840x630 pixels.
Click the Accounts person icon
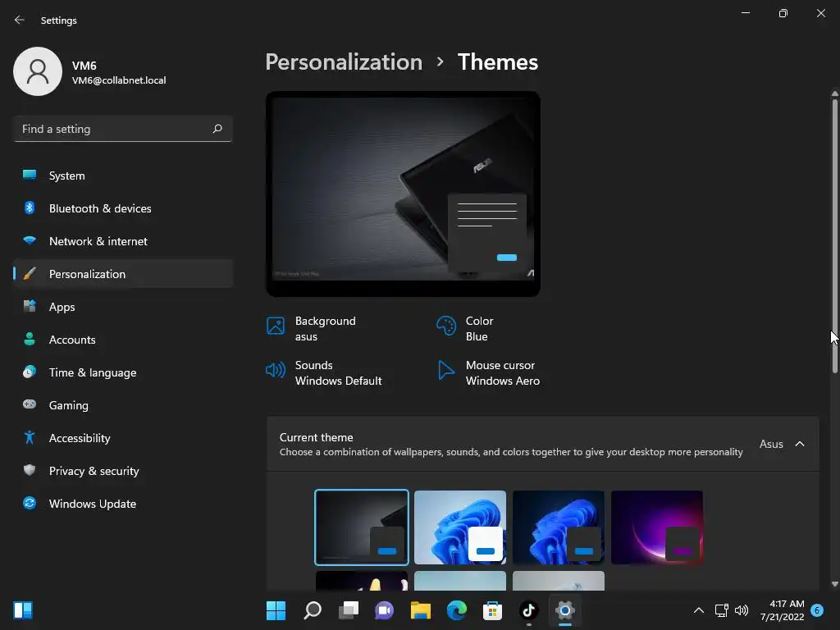[x=30, y=339]
